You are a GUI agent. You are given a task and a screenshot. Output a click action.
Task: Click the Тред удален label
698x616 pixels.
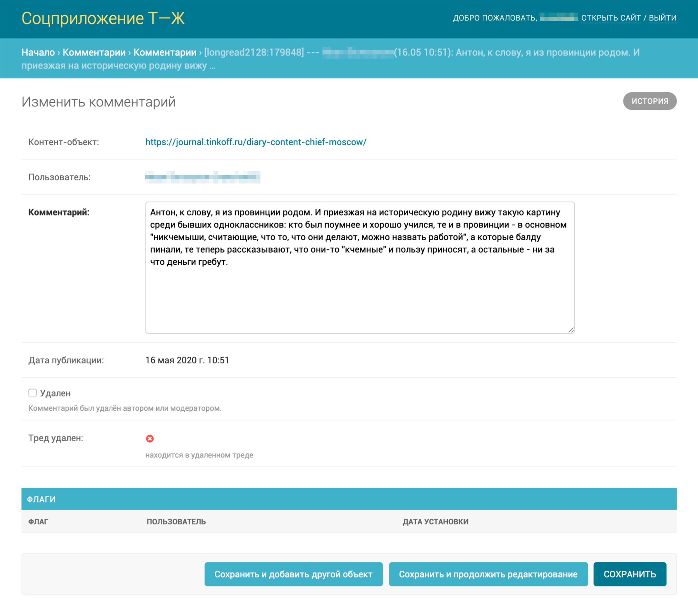pyautogui.click(x=55, y=438)
